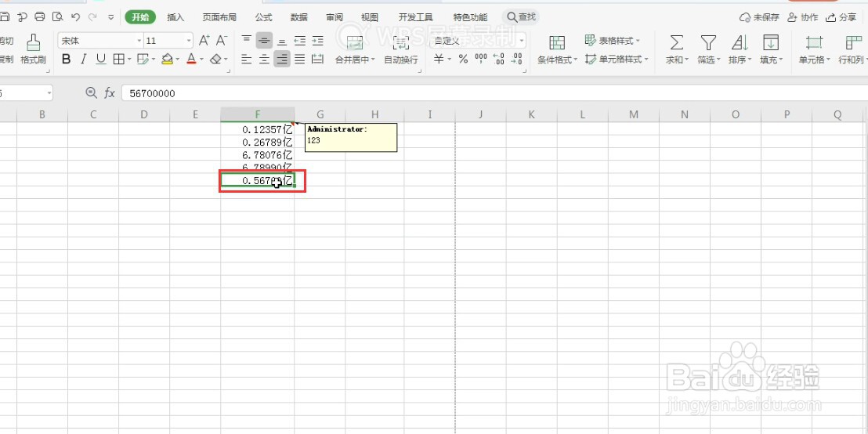
Task: Click the Filter (筛选) funnel icon
Action: pyautogui.click(x=708, y=42)
